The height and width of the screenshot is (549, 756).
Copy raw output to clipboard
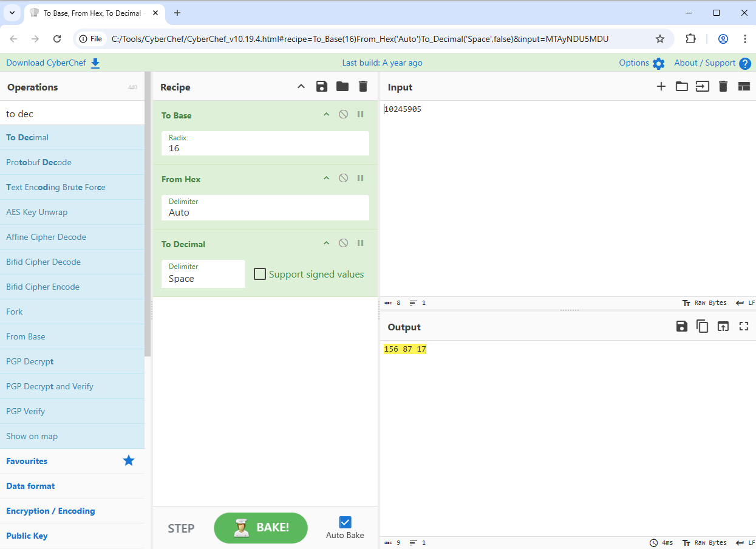[702, 326]
